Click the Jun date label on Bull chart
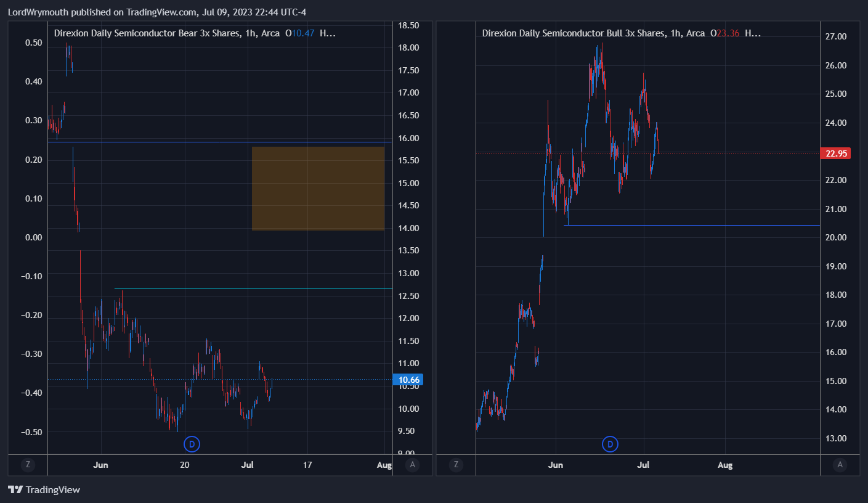 pyautogui.click(x=556, y=465)
